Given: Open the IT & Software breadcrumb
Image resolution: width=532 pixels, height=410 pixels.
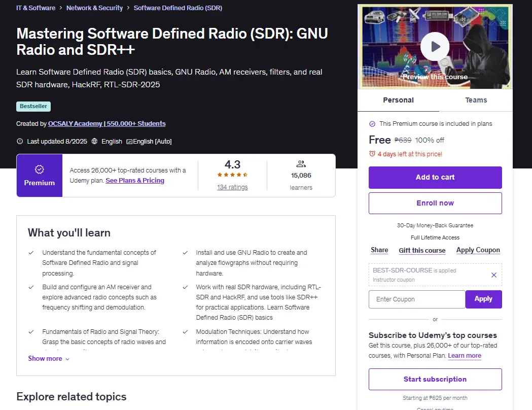Looking at the screenshot, I should click(36, 8).
